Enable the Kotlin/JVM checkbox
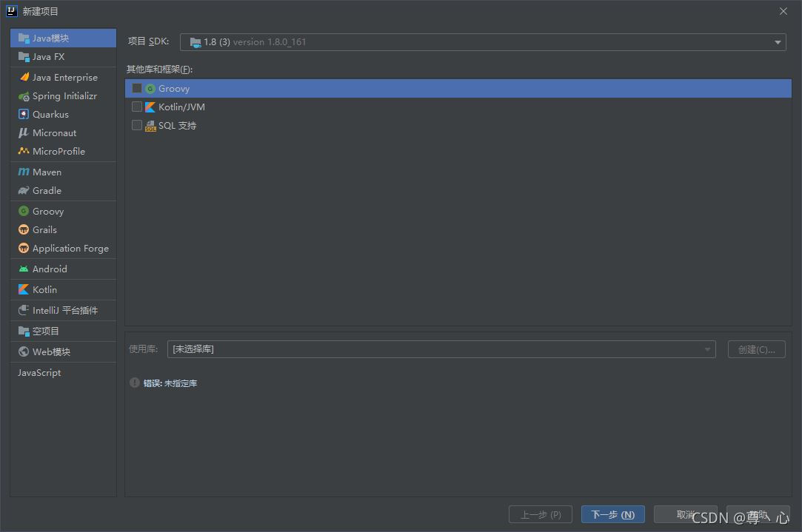802x532 pixels. click(136, 107)
